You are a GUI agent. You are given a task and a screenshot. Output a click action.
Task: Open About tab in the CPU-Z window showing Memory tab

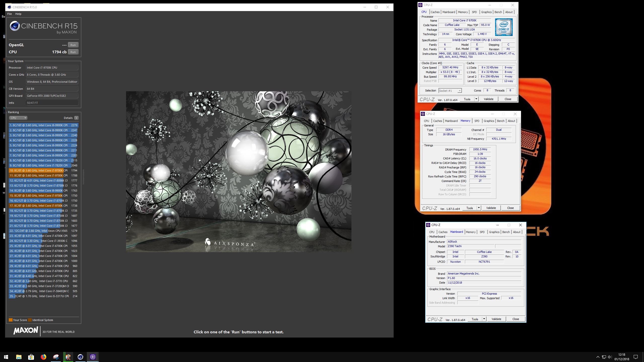pyautogui.click(x=511, y=121)
